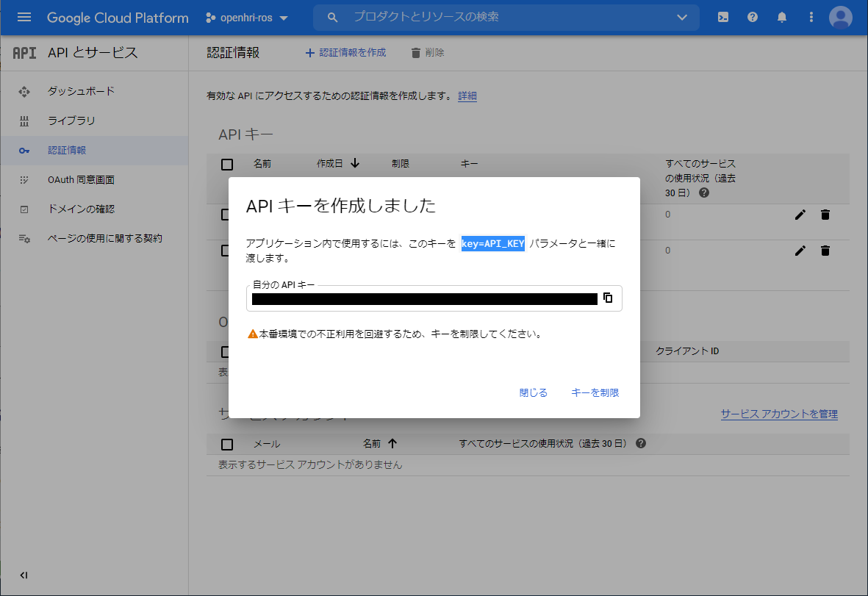Click the メール column header
The height and width of the screenshot is (596, 868).
click(x=267, y=444)
